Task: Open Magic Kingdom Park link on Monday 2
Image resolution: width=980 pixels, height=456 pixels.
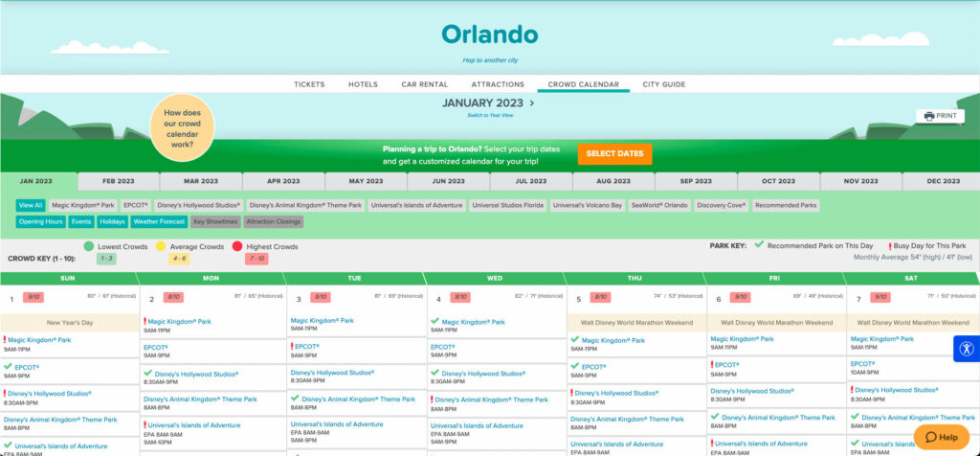Action: click(x=179, y=322)
